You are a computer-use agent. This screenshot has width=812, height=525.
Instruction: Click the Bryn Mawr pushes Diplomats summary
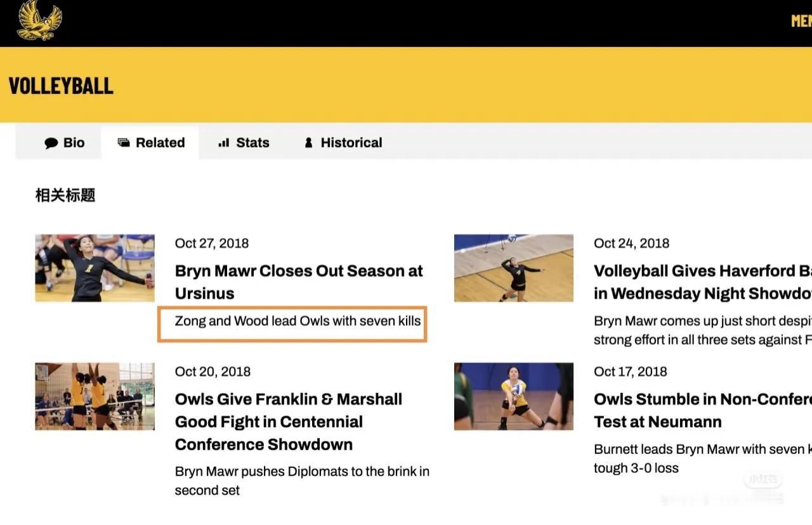(302, 481)
